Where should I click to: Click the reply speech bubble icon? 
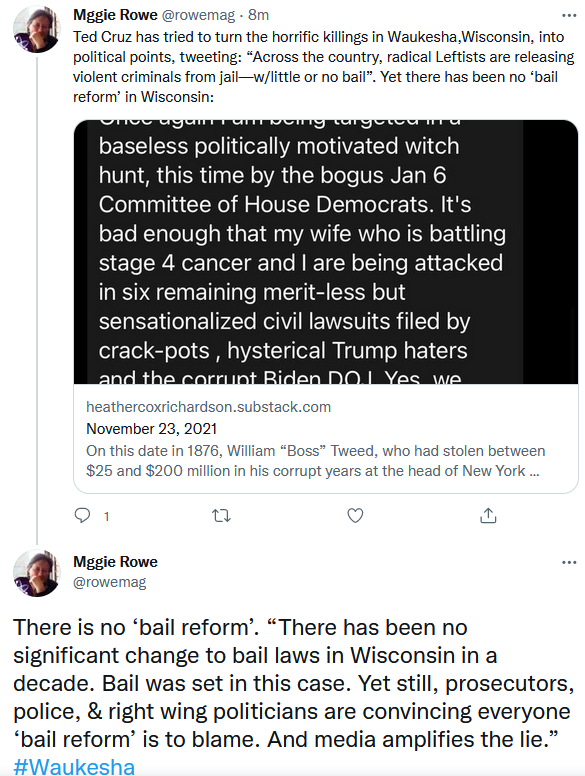pos(82,516)
